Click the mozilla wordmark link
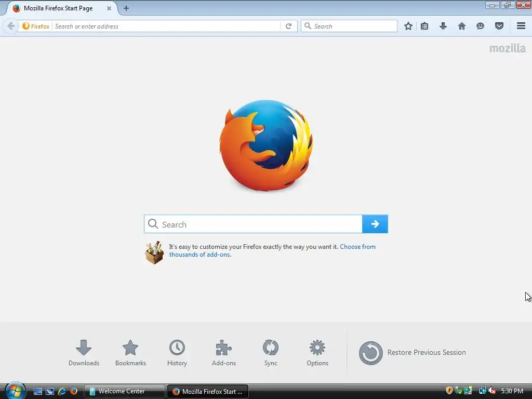Viewport: 532px width, 399px height. tap(508, 48)
